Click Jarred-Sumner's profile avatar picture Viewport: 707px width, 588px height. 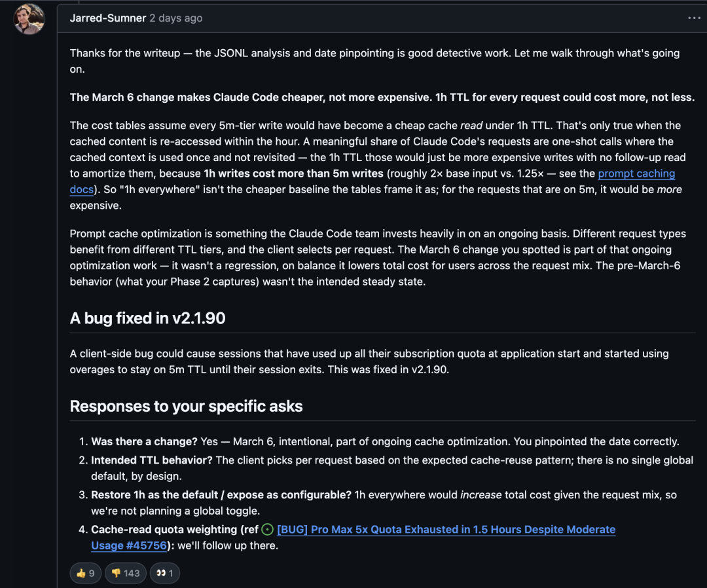[29, 18]
